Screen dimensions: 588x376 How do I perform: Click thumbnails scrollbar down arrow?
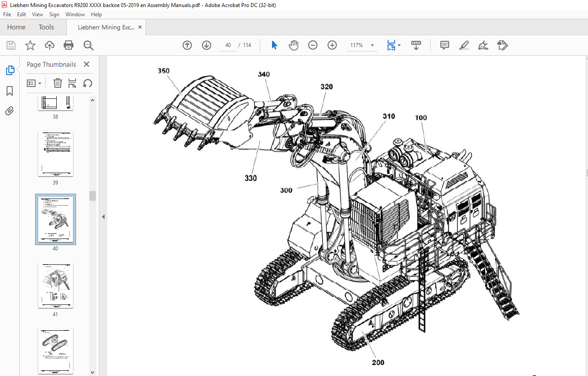pos(92,372)
